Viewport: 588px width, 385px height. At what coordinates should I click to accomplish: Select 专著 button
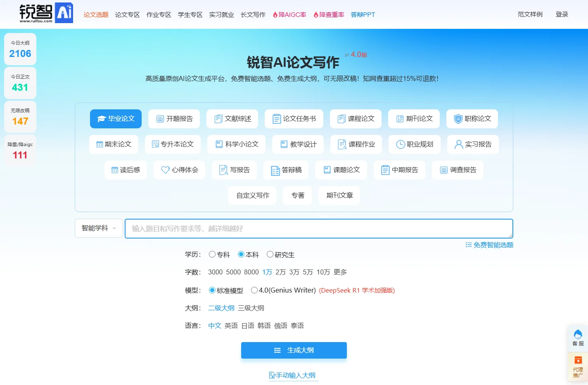click(x=298, y=196)
